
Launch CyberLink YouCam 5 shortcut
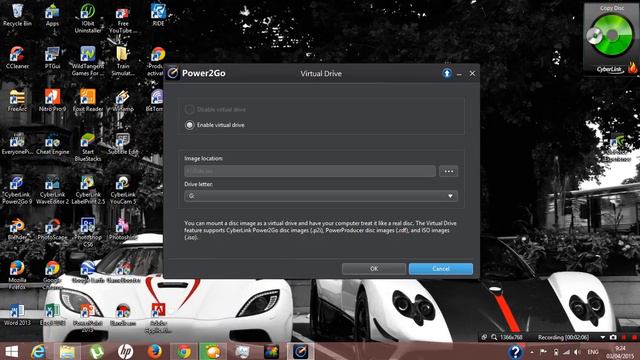[x=123, y=190]
